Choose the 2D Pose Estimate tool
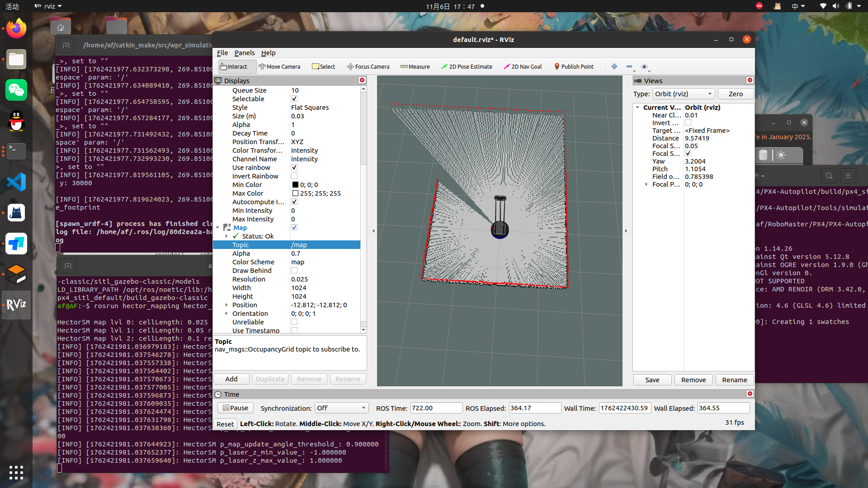 pos(467,66)
